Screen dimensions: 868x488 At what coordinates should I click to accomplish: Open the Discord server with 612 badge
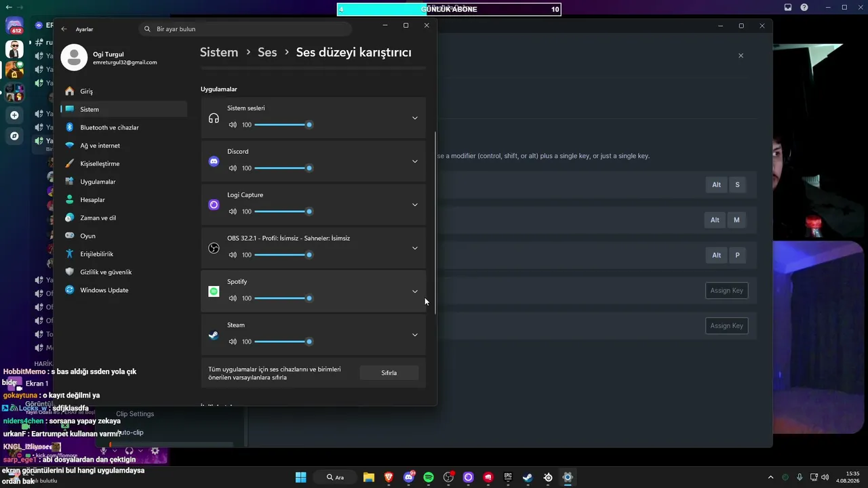[14, 27]
